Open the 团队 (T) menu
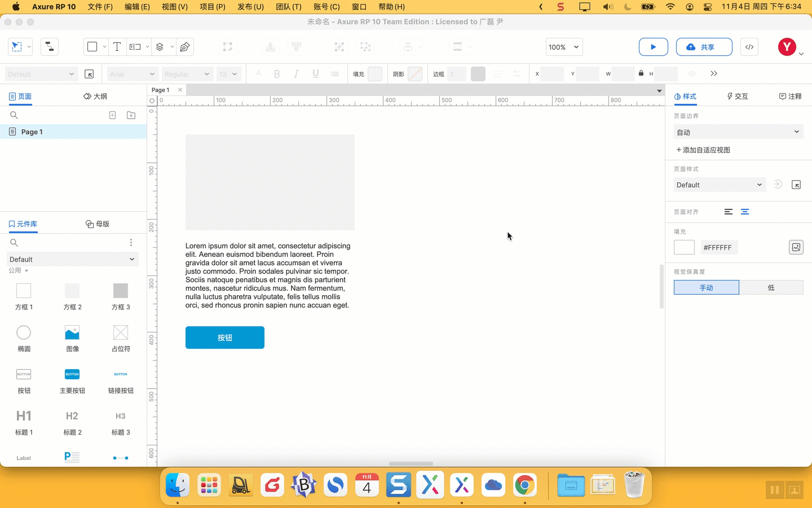Viewport: 812px width, 508px height. pos(289,7)
